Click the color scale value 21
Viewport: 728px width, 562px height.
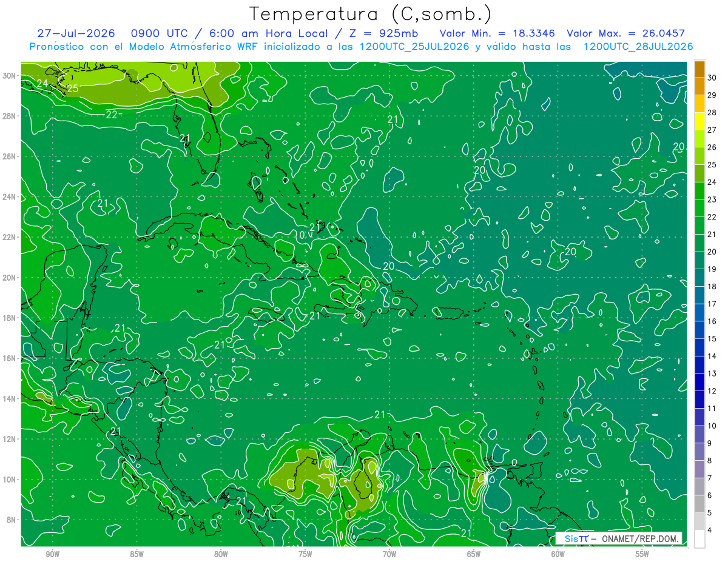click(712, 234)
